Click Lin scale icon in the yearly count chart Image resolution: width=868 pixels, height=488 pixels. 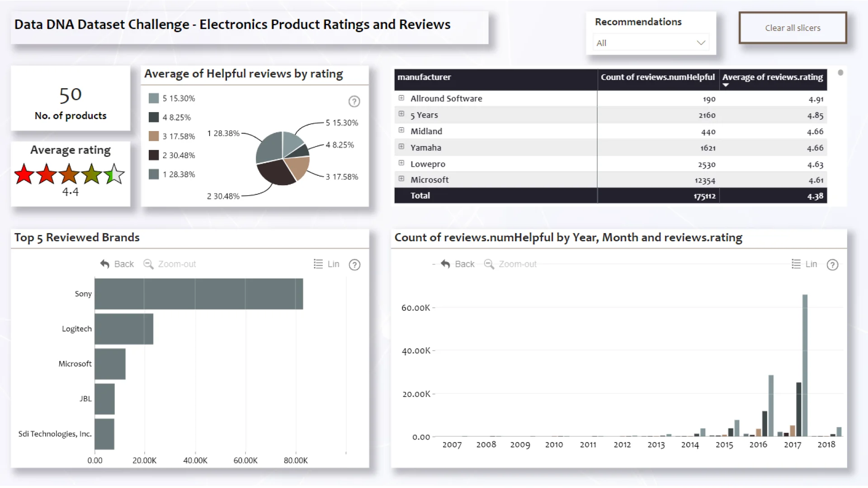796,264
